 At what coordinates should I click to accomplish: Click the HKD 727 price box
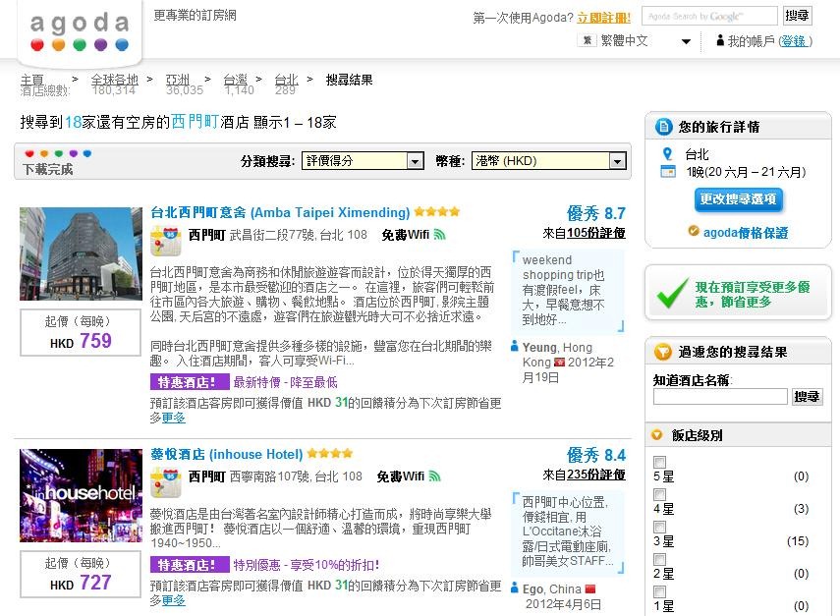[x=81, y=574]
